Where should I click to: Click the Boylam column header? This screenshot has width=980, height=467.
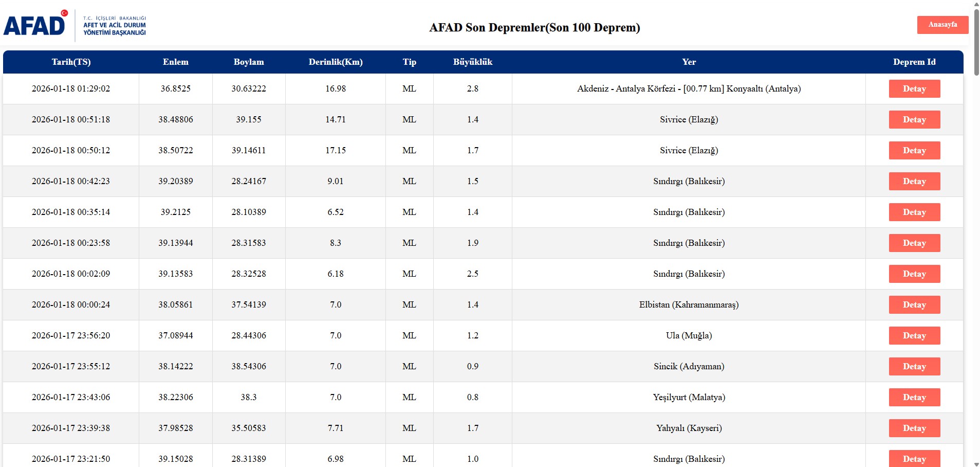click(x=249, y=62)
